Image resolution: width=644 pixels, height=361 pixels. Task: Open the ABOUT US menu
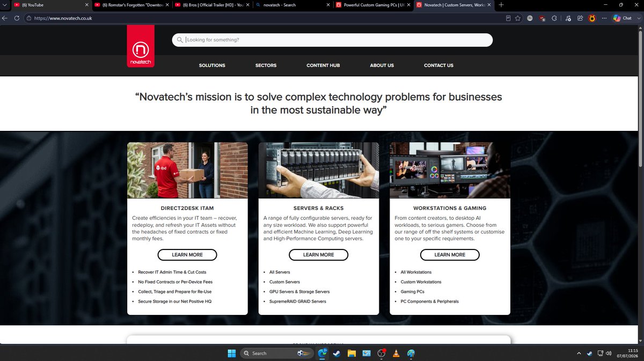point(382,65)
